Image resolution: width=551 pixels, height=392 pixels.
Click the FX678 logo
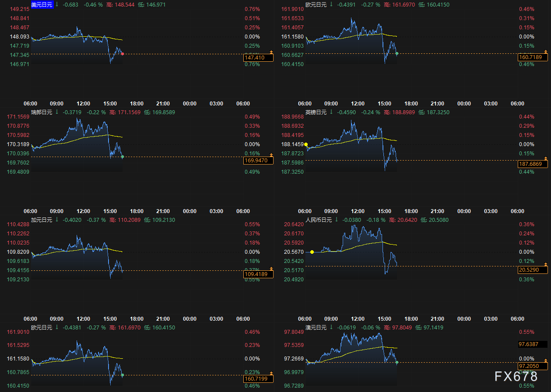point(516,376)
